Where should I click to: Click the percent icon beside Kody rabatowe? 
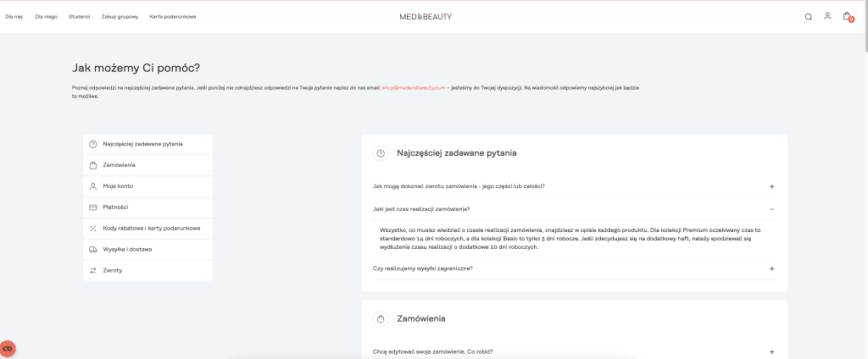pyautogui.click(x=93, y=229)
